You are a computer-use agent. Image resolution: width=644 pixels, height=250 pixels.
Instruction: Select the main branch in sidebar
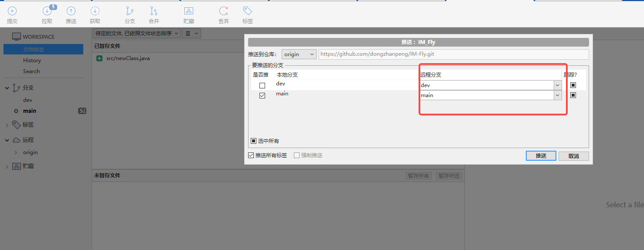[x=30, y=111]
